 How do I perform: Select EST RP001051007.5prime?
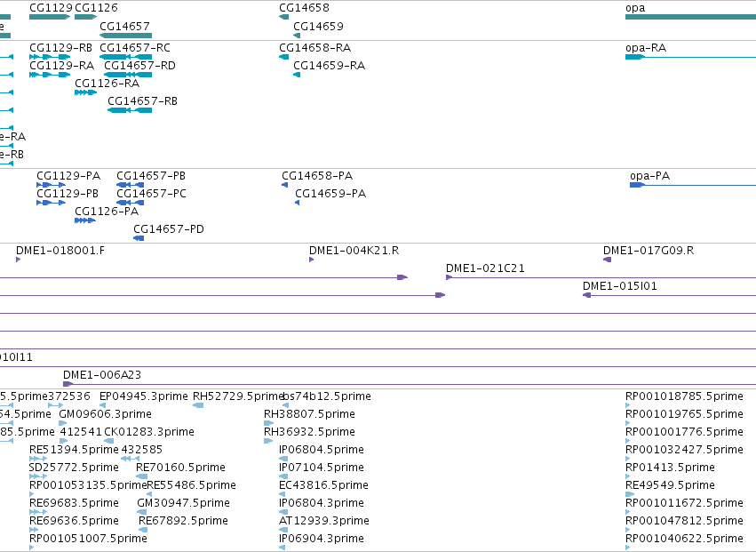click(88, 539)
